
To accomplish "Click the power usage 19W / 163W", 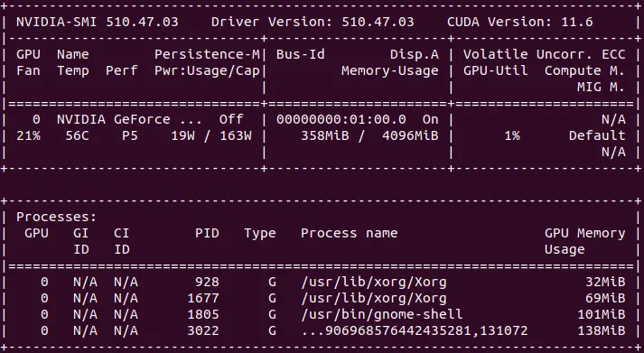I will (x=211, y=135).
